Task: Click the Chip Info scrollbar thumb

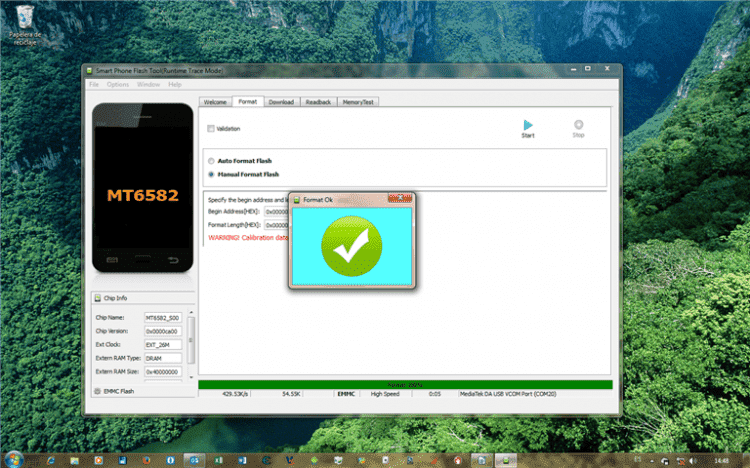Action: point(191,340)
